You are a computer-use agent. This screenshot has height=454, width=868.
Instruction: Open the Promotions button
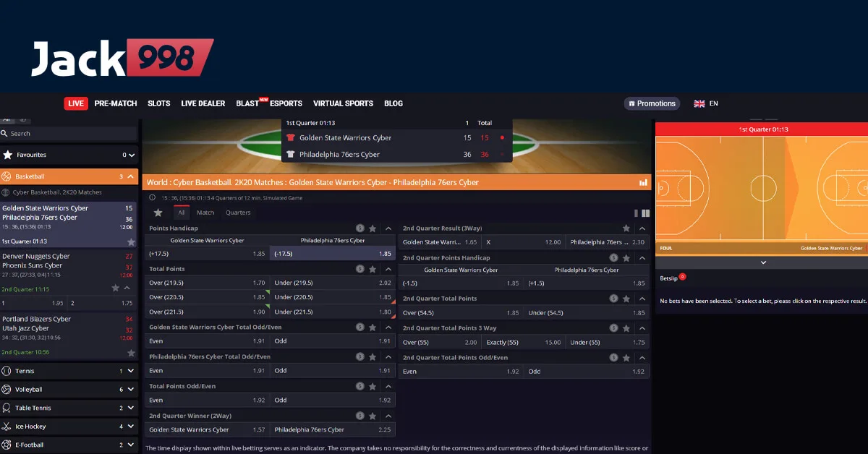tap(652, 103)
